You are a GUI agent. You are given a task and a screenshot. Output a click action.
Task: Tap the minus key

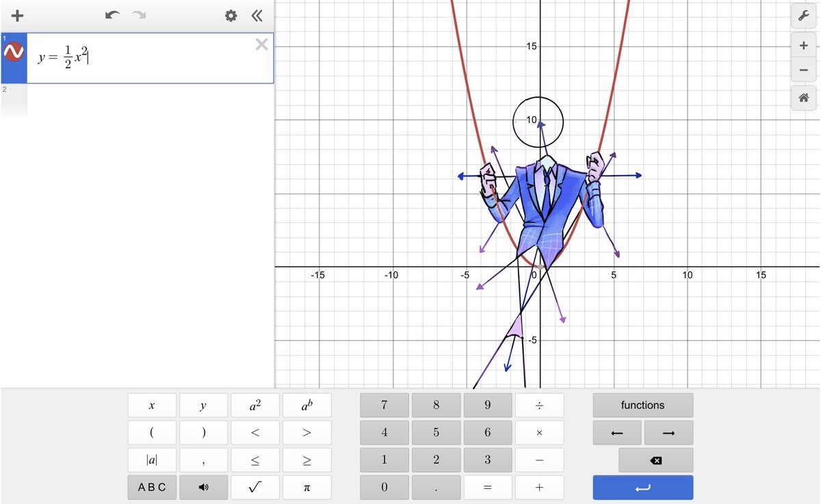(x=539, y=460)
